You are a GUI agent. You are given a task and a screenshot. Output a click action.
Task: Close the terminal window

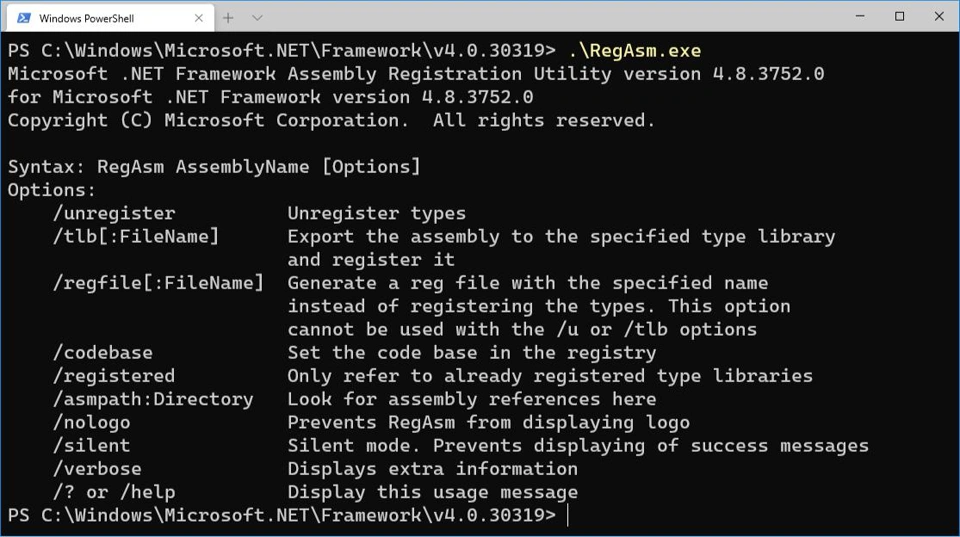pyautogui.click(x=938, y=16)
